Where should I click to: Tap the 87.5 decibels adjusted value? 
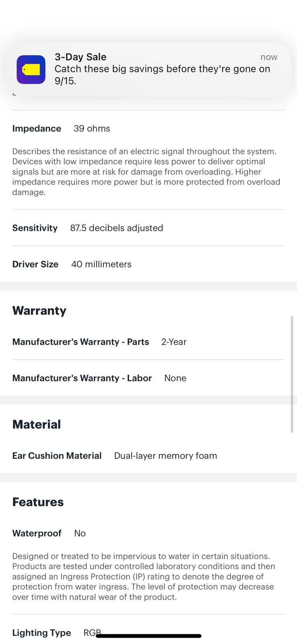117,228
